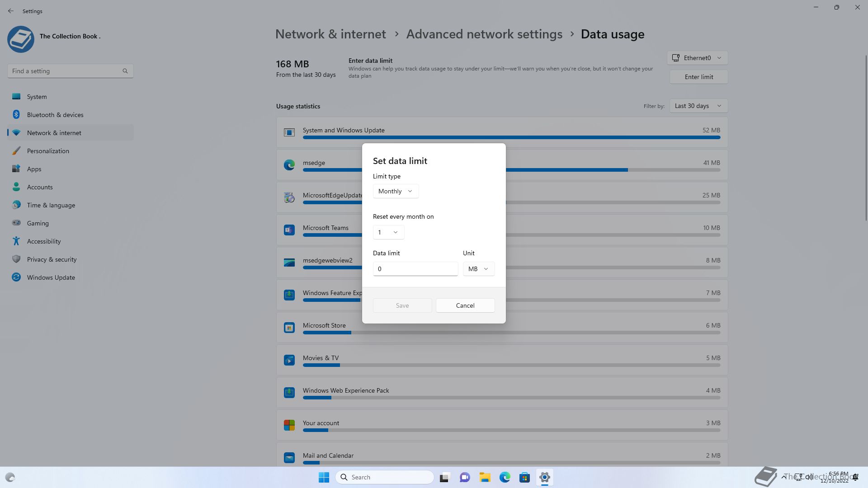This screenshot has width=868, height=488.
Task: Click the vertical scrollbar on the right
Action: [x=866, y=138]
